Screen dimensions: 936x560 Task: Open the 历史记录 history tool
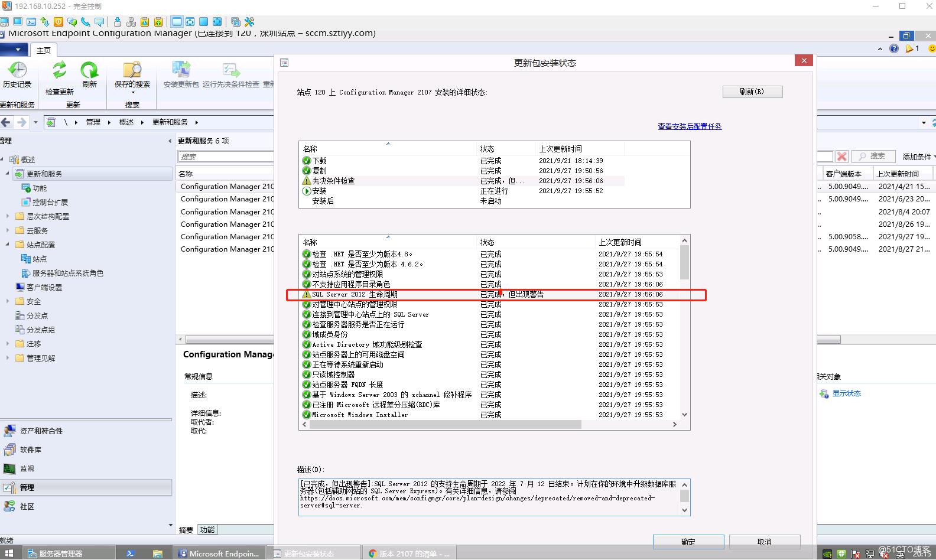tap(17, 76)
